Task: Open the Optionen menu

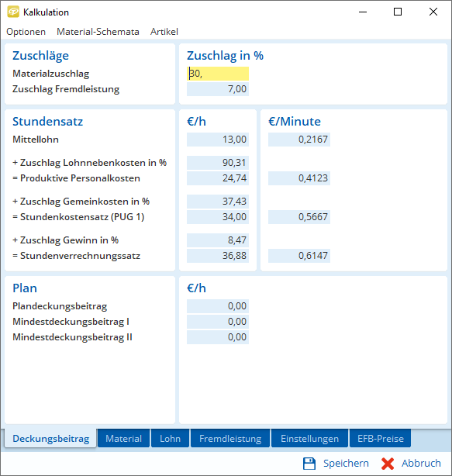Action: 26,32
